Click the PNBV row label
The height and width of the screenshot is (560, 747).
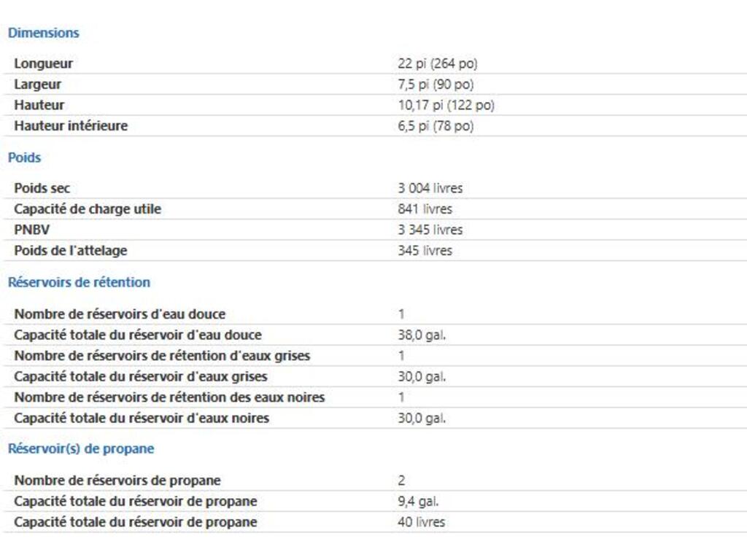(x=31, y=230)
